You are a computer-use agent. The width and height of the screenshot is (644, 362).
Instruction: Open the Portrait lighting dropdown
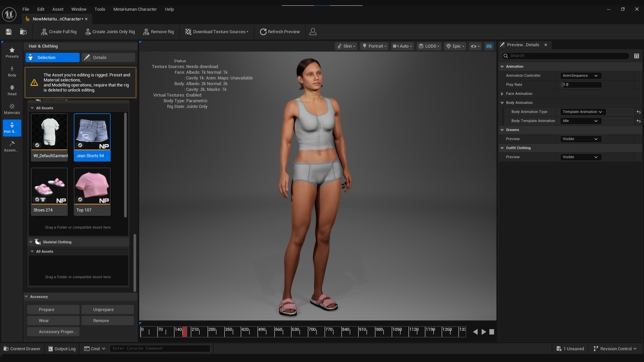pyautogui.click(x=375, y=46)
